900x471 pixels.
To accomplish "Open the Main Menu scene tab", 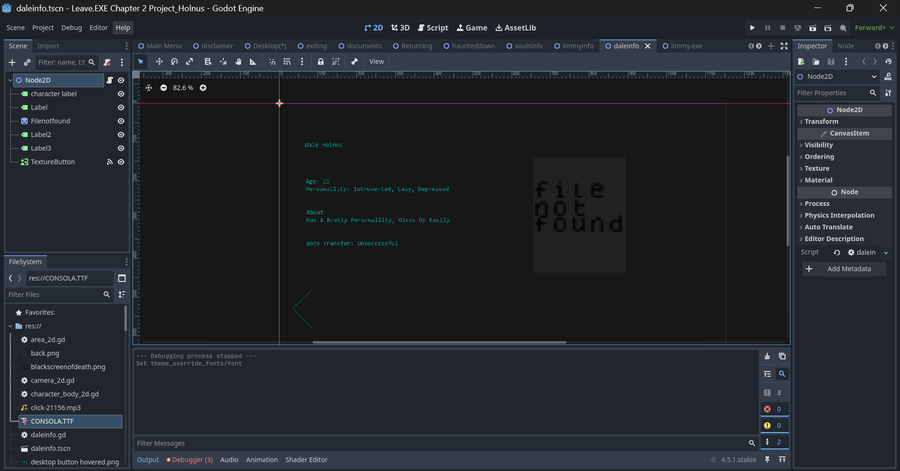I will tap(160, 46).
